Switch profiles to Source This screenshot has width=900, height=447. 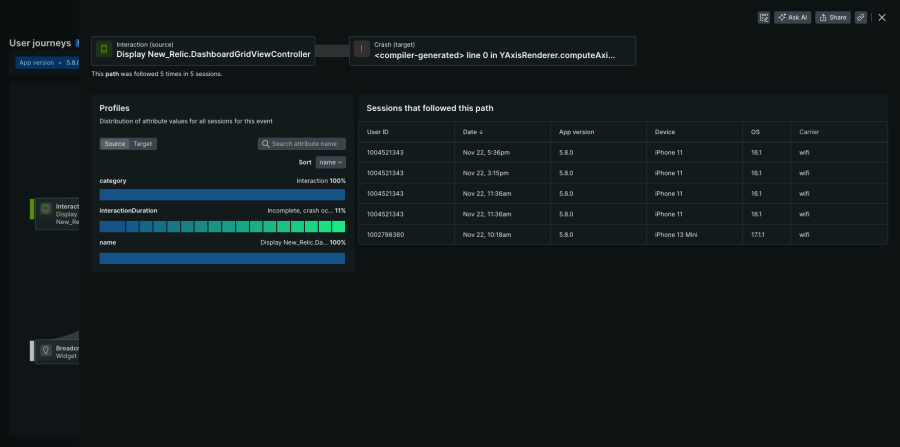115,144
